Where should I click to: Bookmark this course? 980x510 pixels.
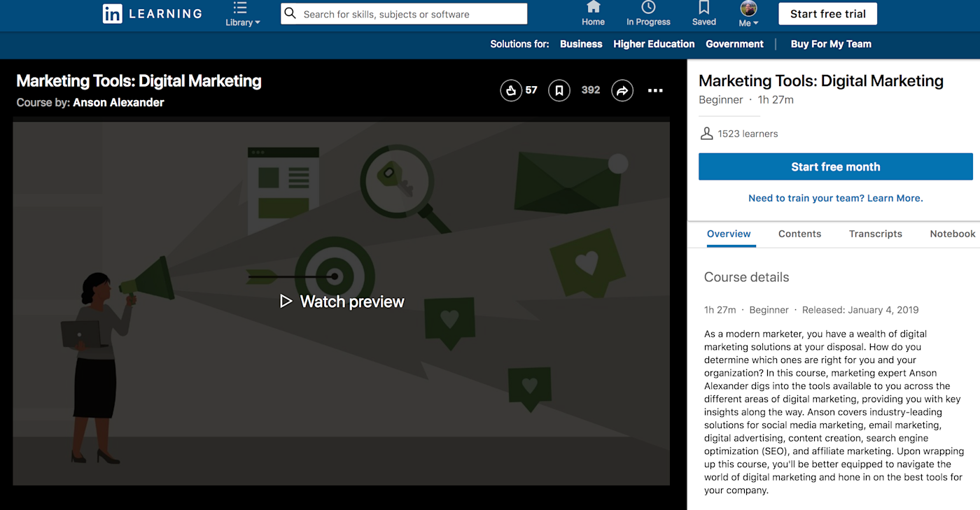[x=559, y=90]
